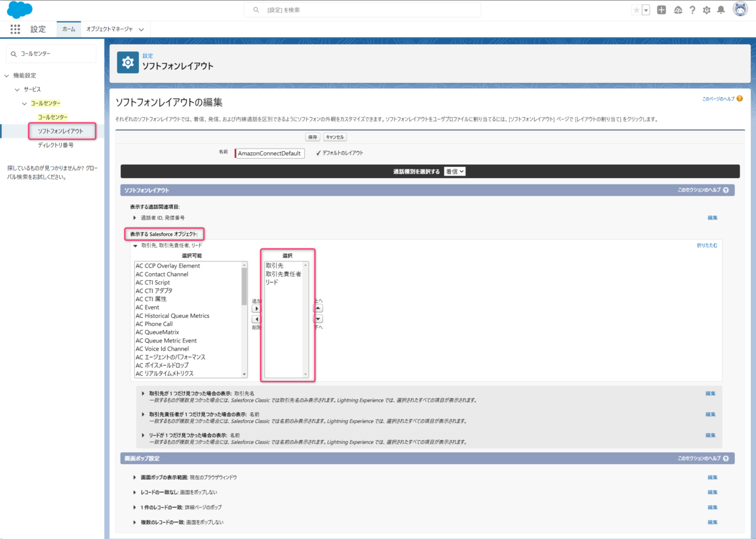Click the キャンセル button
756x539 pixels.
click(x=335, y=137)
